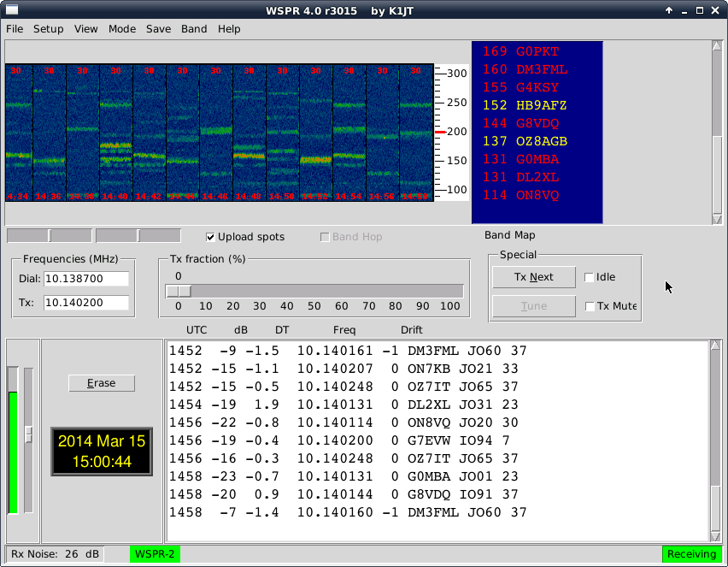Screen dimensions: 728x567
Task: Click the Rx Noise 26 dB status field
Action: (x=55, y=554)
